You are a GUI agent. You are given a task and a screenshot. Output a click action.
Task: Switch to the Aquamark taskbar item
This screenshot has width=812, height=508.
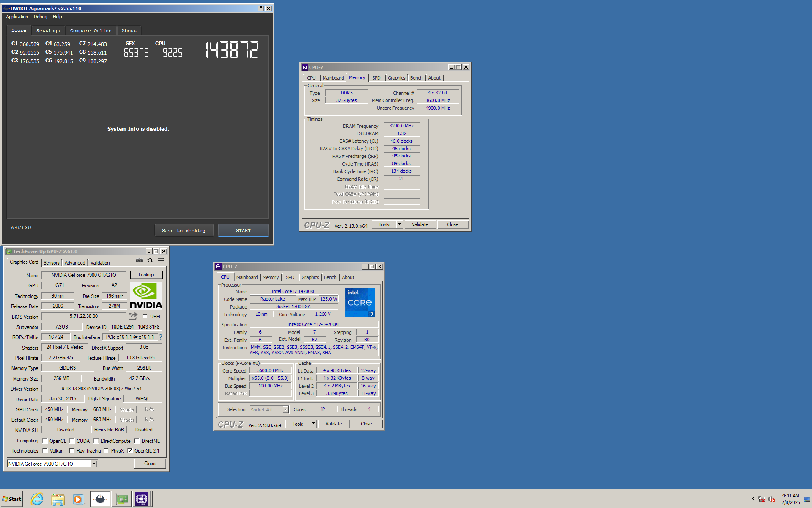(100, 500)
